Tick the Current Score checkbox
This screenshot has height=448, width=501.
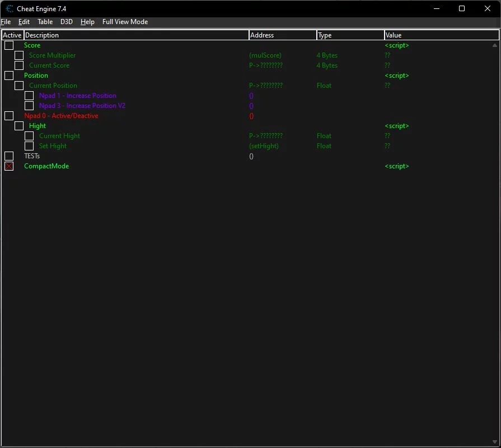(x=19, y=65)
